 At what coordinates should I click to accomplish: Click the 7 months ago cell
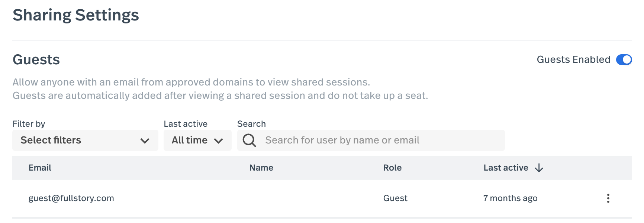click(510, 198)
